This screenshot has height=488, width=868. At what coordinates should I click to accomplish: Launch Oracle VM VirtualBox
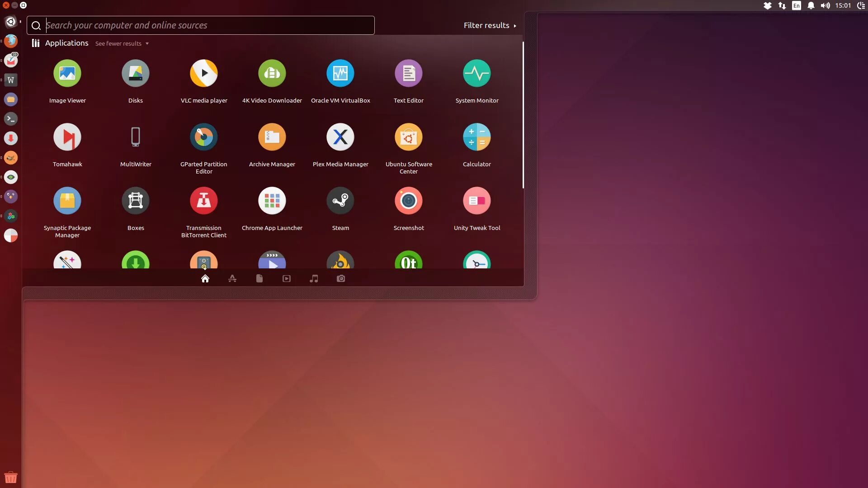click(340, 74)
